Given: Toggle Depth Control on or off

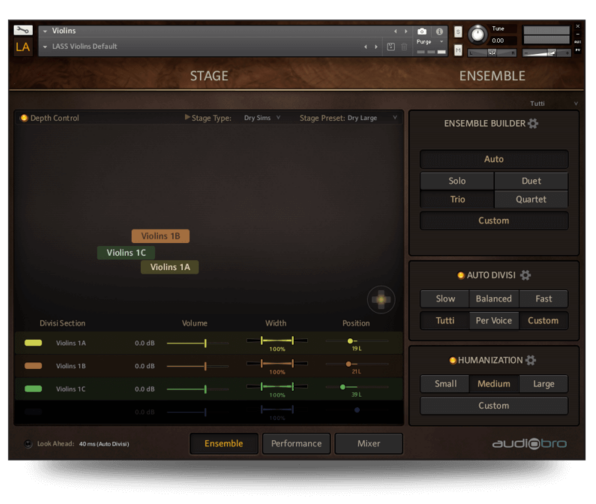Looking at the screenshot, I should pos(24,118).
